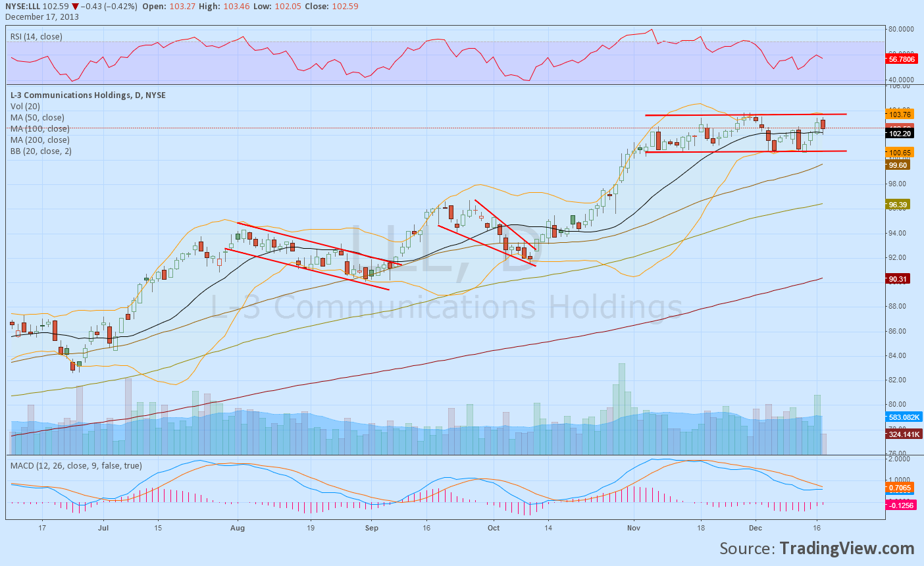
Task: Click the upper Bollinger band tag 103.76
Action: click(x=898, y=115)
